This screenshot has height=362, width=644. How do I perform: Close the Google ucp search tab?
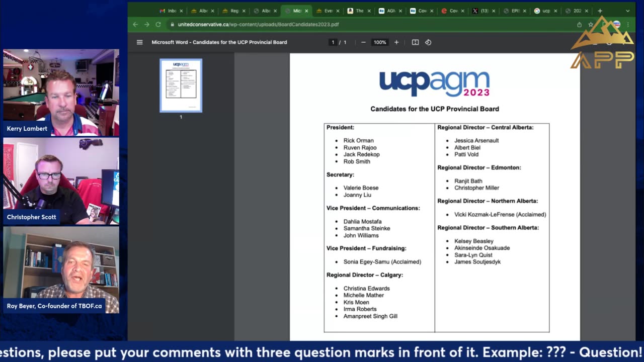[555, 11]
